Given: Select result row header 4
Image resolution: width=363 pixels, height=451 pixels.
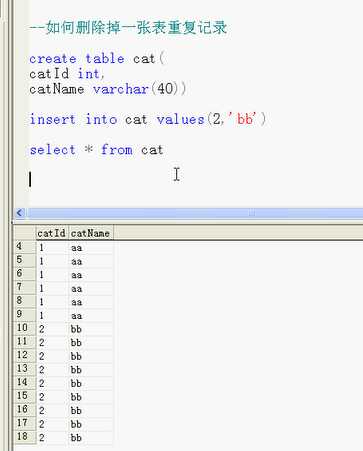Looking at the screenshot, I should pyautogui.click(x=24, y=247).
